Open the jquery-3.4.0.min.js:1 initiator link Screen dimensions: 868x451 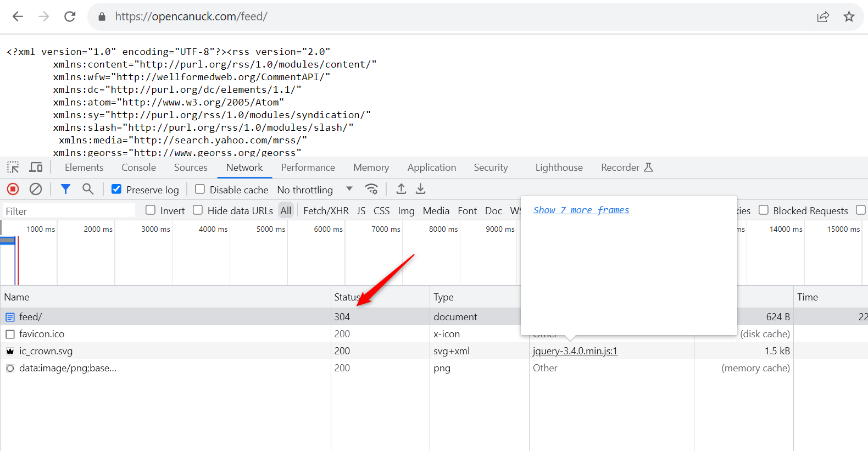point(575,351)
